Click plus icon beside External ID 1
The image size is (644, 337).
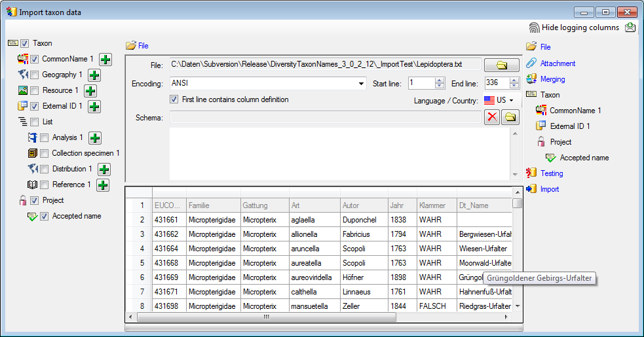click(94, 107)
